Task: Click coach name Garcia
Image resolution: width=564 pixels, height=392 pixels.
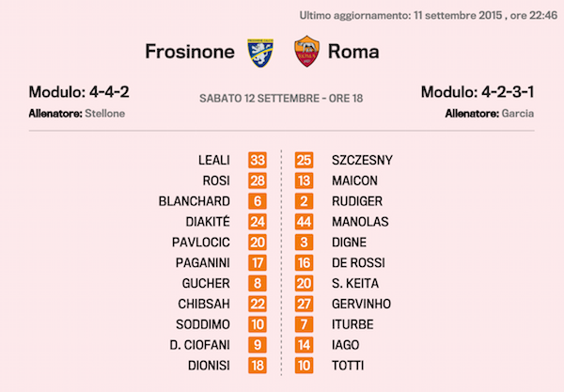Action: [x=516, y=113]
